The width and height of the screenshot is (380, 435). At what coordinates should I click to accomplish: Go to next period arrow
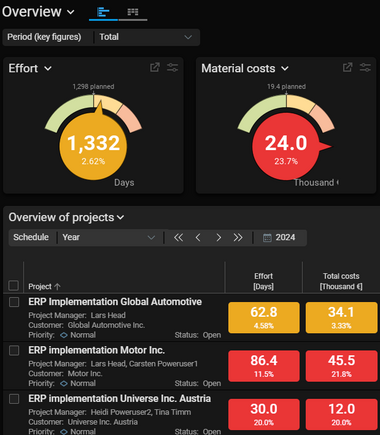218,238
